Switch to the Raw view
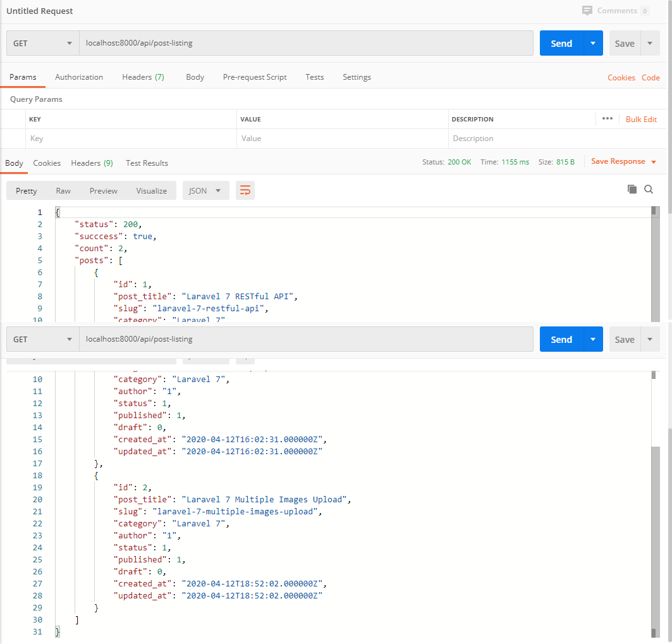 [x=63, y=191]
